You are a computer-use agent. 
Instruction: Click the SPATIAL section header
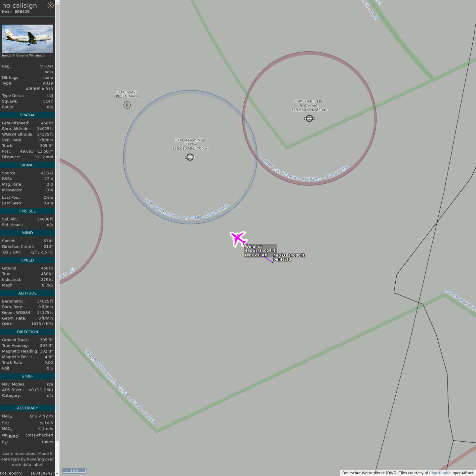27,115
